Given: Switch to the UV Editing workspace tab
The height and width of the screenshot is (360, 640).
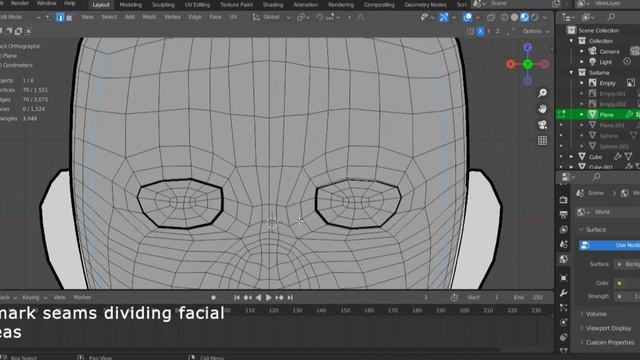Looking at the screenshot, I should click(x=197, y=5).
